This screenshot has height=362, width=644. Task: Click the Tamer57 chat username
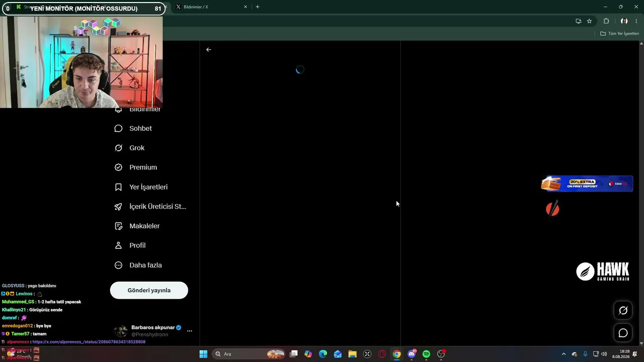(20, 334)
